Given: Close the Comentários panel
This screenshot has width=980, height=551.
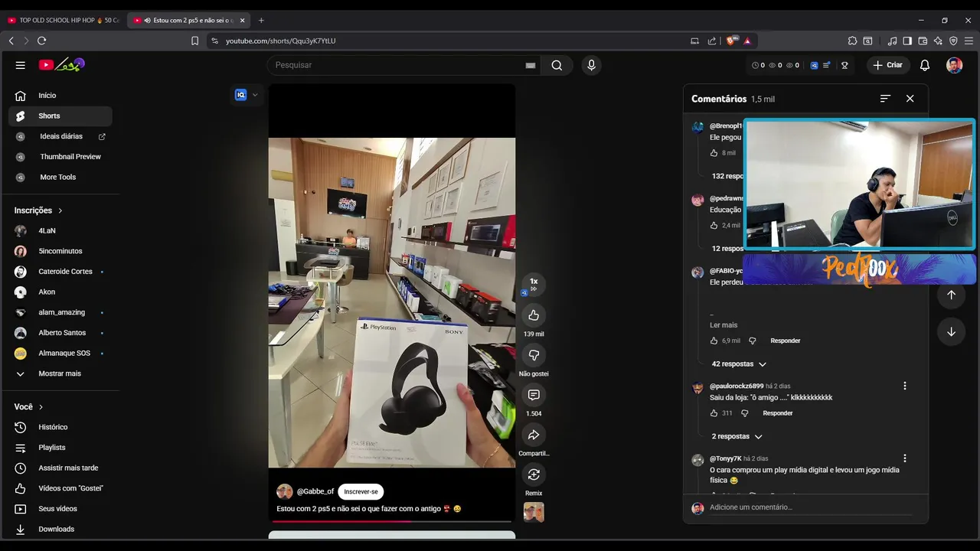Looking at the screenshot, I should click(910, 99).
